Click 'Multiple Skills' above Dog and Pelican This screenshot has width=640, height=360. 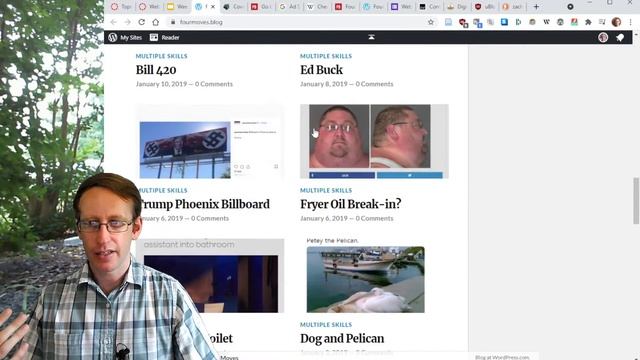[x=326, y=324]
